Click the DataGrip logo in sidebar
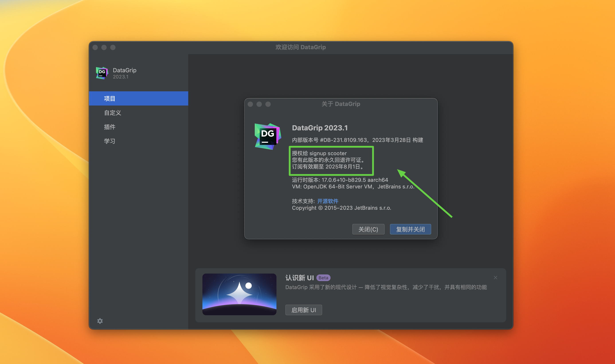615x364 pixels. [x=102, y=73]
